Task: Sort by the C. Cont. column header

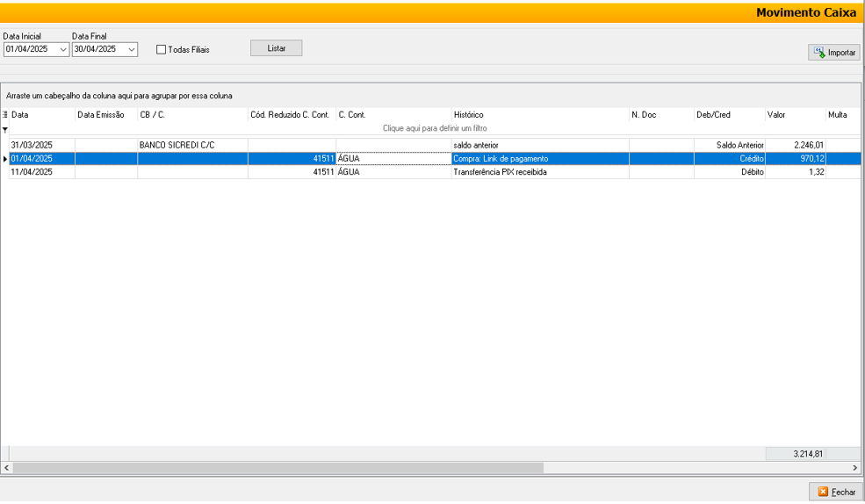Action: click(393, 115)
